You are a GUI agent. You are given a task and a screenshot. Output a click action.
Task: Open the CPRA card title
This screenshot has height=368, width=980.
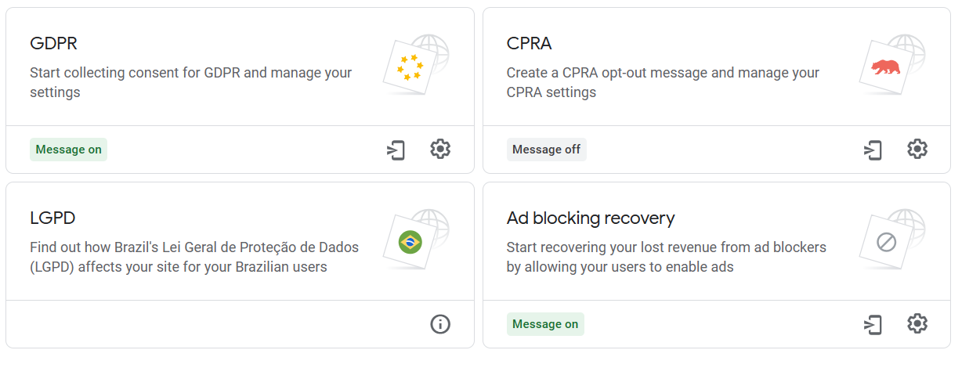pos(530,43)
